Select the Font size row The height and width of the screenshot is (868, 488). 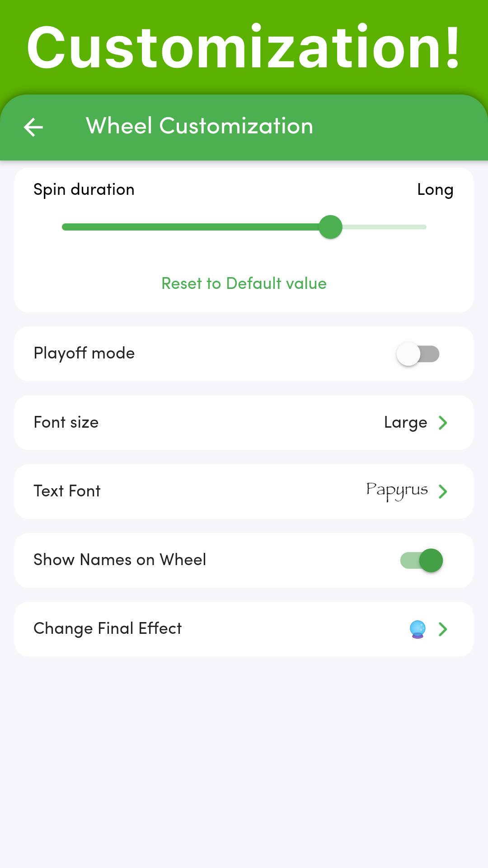click(x=244, y=423)
